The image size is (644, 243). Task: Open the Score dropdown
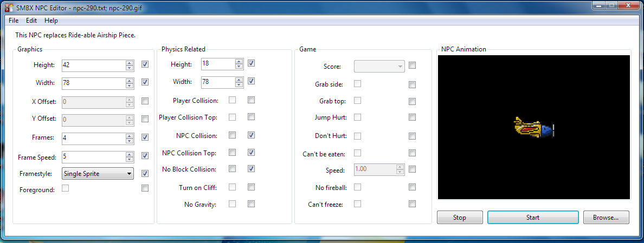click(x=379, y=66)
